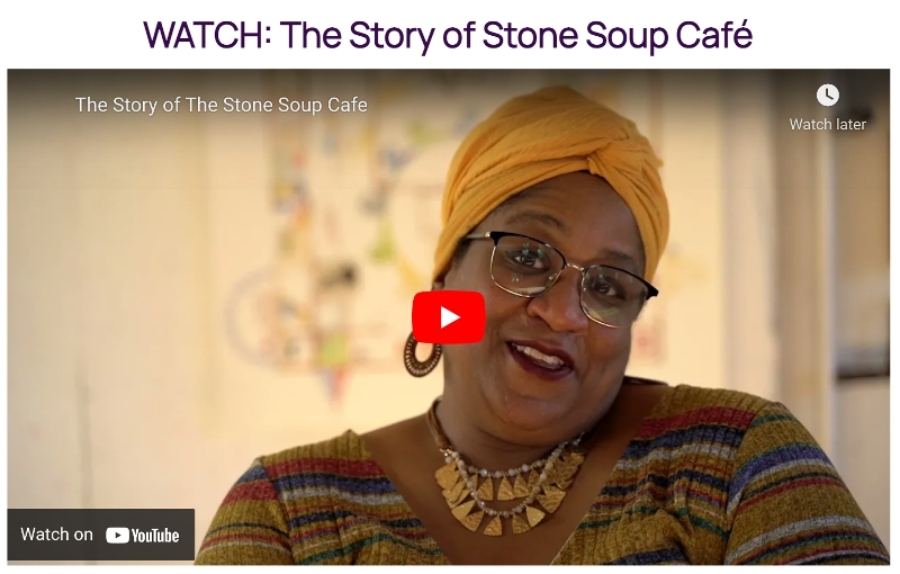Viewport: 900px width, 574px height.
Task: Open the video title link on the player
Action: tap(221, 105)
